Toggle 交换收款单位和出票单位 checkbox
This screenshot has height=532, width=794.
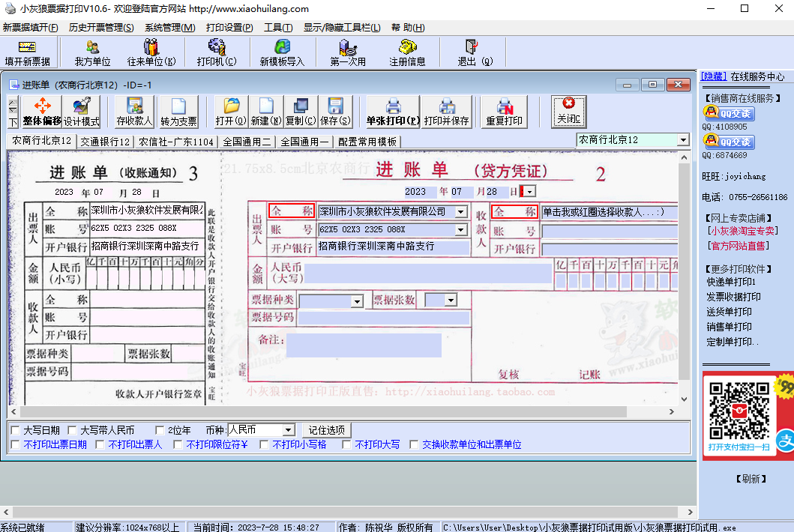[414, 444]
